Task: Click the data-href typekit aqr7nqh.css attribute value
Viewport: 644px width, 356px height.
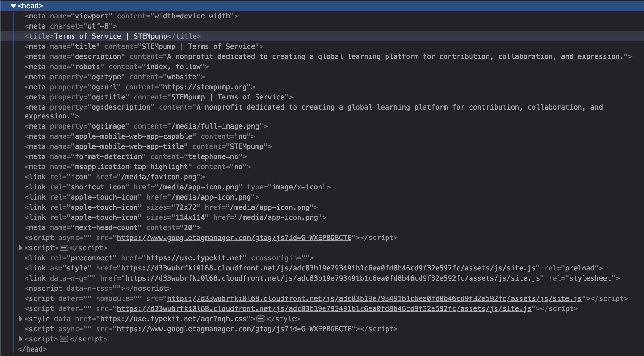Action: (173, 319)
